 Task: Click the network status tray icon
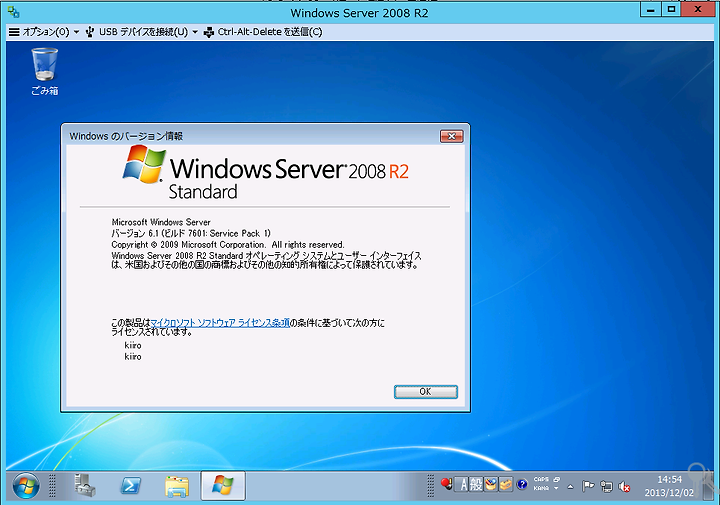pos(607,487)
